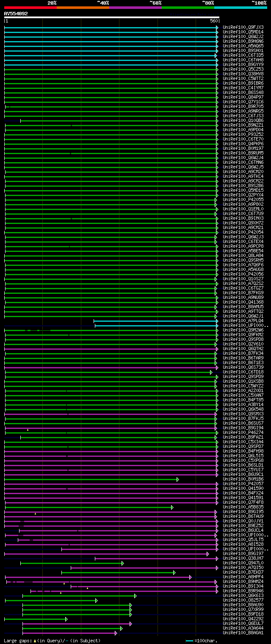Image resolution: width=271 pixels, height=644 pixels.
Task: Select label UniRef100_B9R946
Action: click(243, 591)
